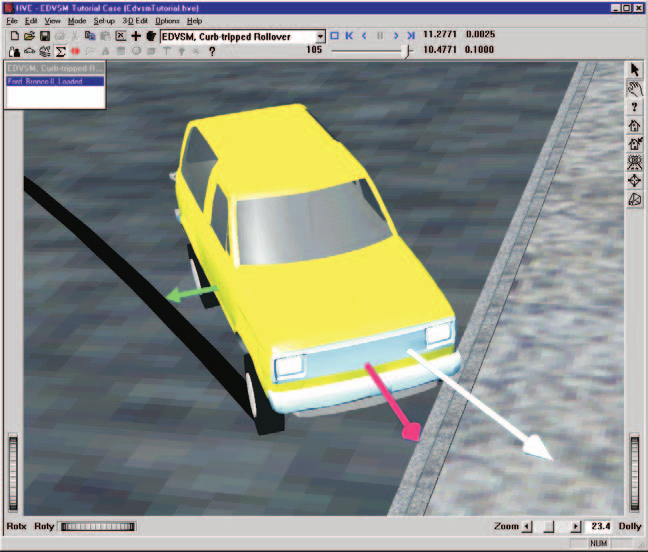Viewport: 648px width, 552px height.
Task: Open the View menu
Action: (x=52, y=21)
